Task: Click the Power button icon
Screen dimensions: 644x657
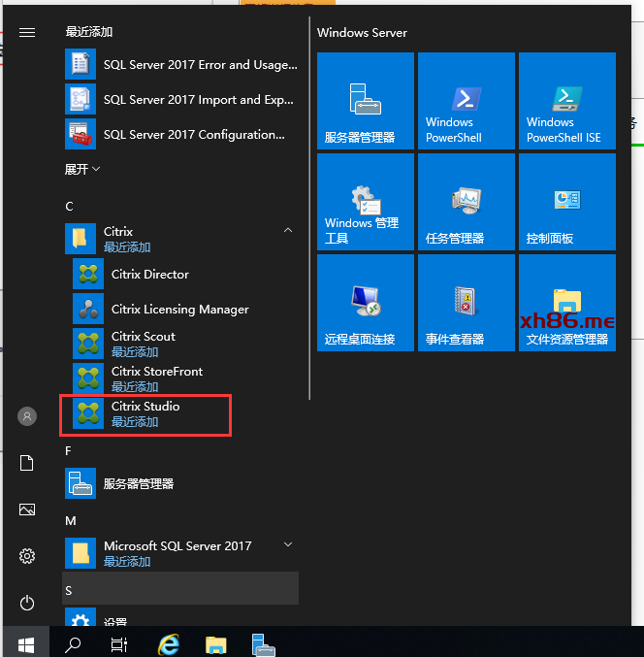Action: click(x=27, y=603)
